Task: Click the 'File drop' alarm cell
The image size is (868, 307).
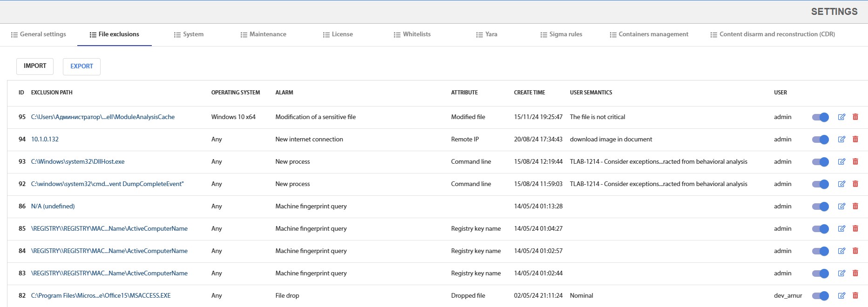Action: (287, 296)
